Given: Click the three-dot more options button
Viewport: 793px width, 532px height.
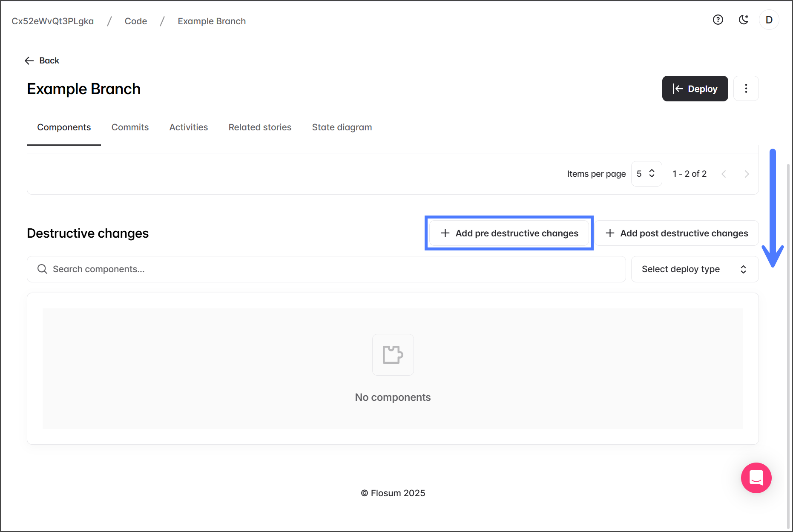Looking at the screenshot, I should (x=746, y=89).
